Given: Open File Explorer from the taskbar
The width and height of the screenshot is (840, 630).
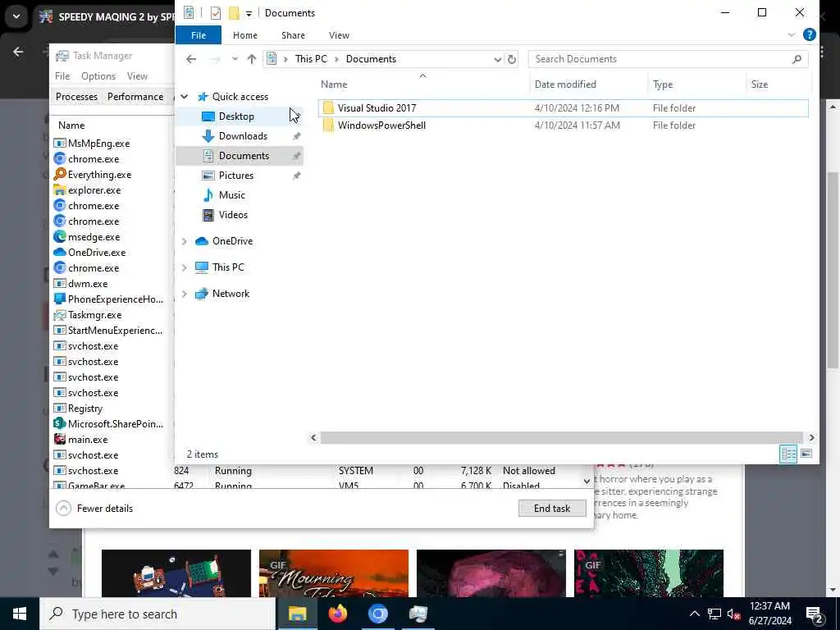Looking at the screenshot, I should [x=297, y=614].
